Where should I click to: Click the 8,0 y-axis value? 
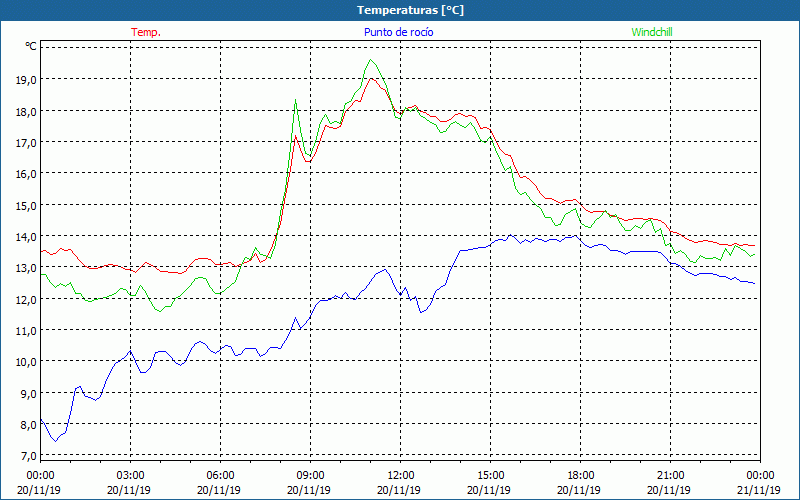[30, 424]
